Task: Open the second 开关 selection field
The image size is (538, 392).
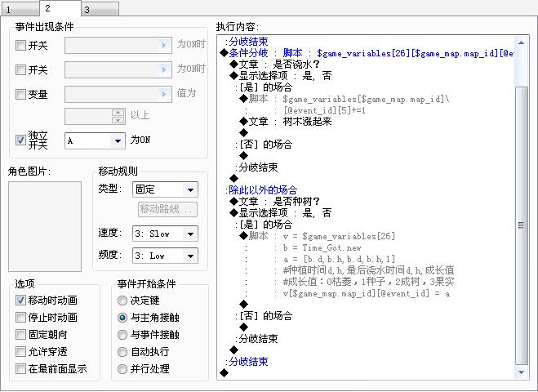Action: (118, 70)
